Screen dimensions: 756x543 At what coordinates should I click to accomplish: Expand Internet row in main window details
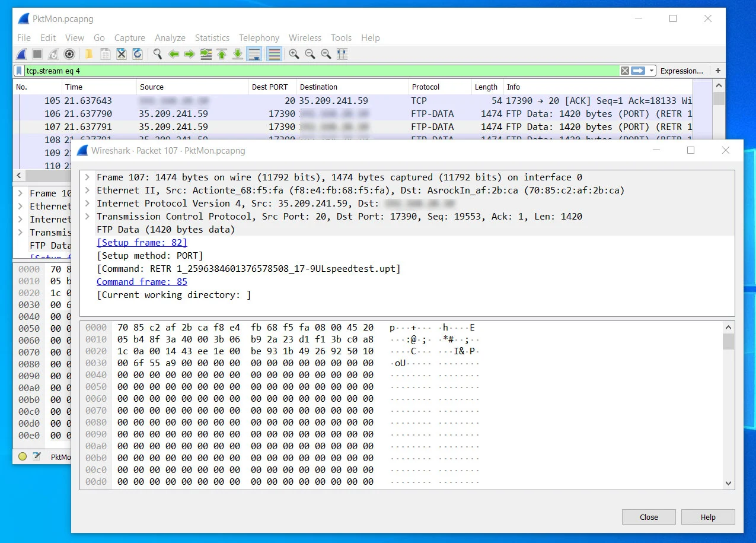20,220
